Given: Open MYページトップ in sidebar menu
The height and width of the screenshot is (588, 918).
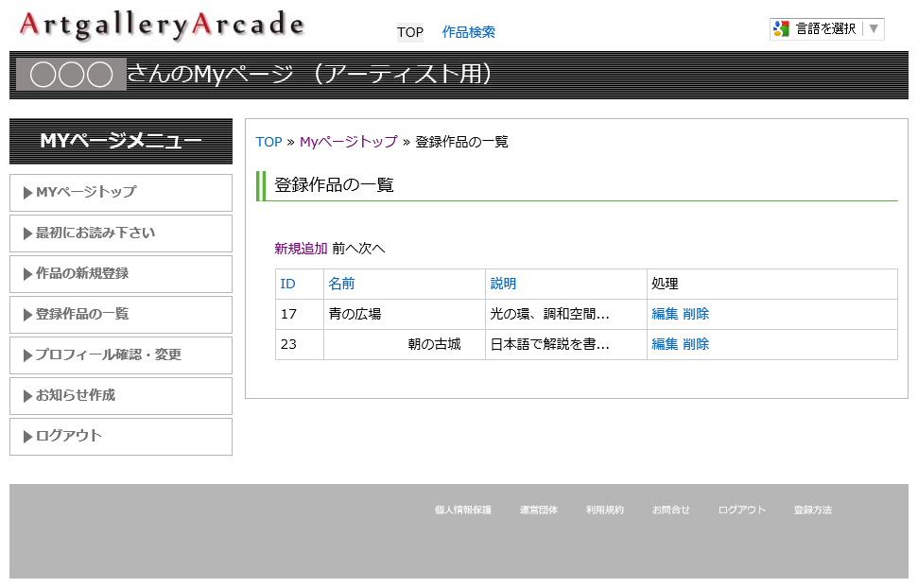Looking at the screenshot, I should click(x=121, y=192).
